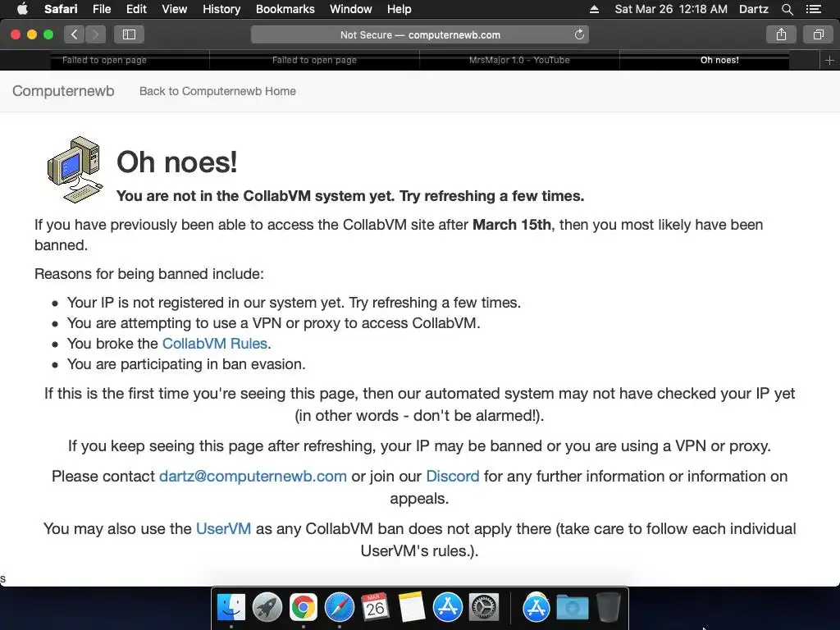The image size is (840, 630).
Task: Click the forward navigation arrow
Action: 95,34
